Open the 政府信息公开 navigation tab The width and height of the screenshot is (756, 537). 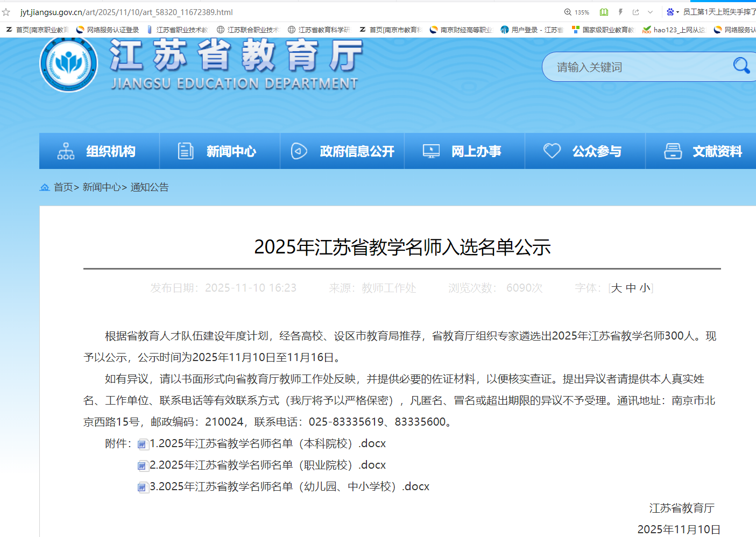pyautogui.click(x=342, y=151)
